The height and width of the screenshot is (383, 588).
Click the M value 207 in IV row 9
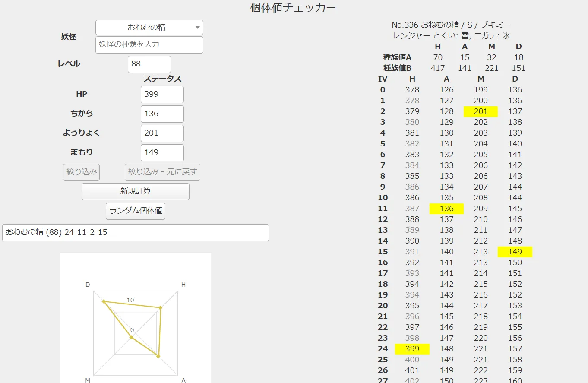[x=481, y=187]
